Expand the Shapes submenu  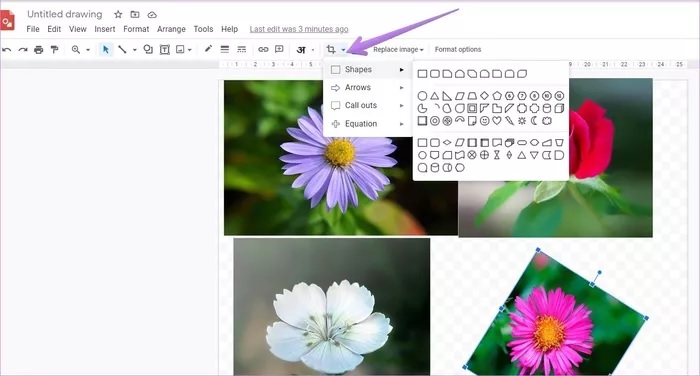[368, 70]
